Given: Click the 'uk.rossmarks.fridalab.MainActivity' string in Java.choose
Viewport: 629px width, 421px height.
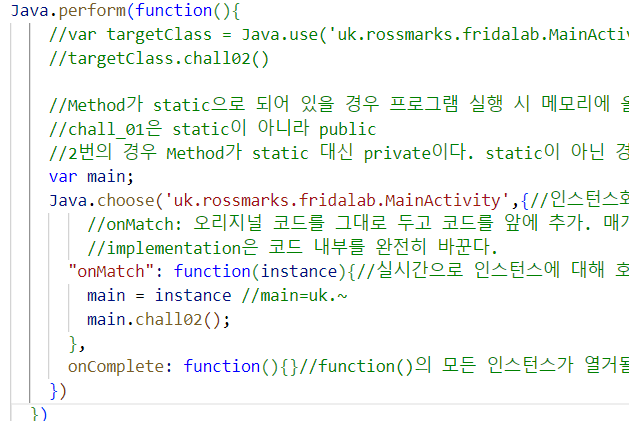Looking at the screenshot, I should point(337,200).
